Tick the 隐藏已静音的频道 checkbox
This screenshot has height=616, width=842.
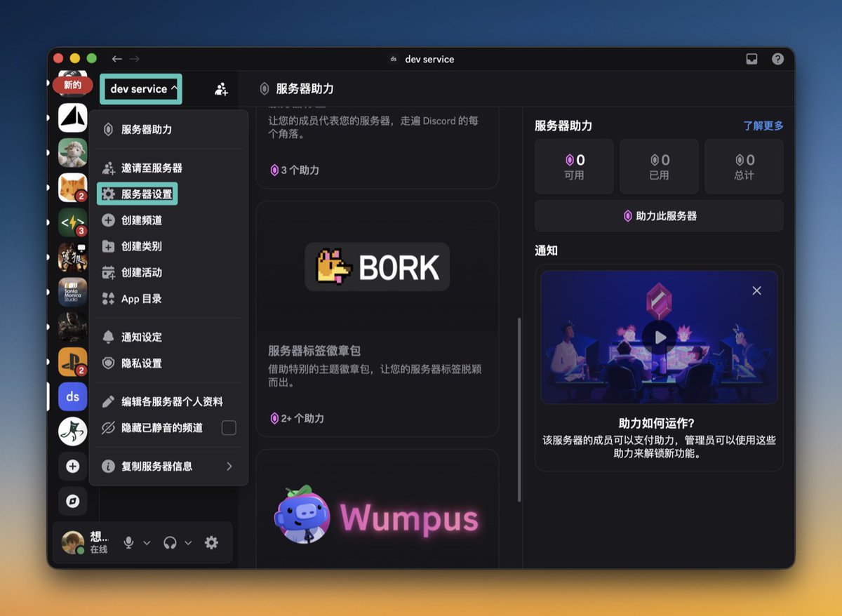[229, 428]
